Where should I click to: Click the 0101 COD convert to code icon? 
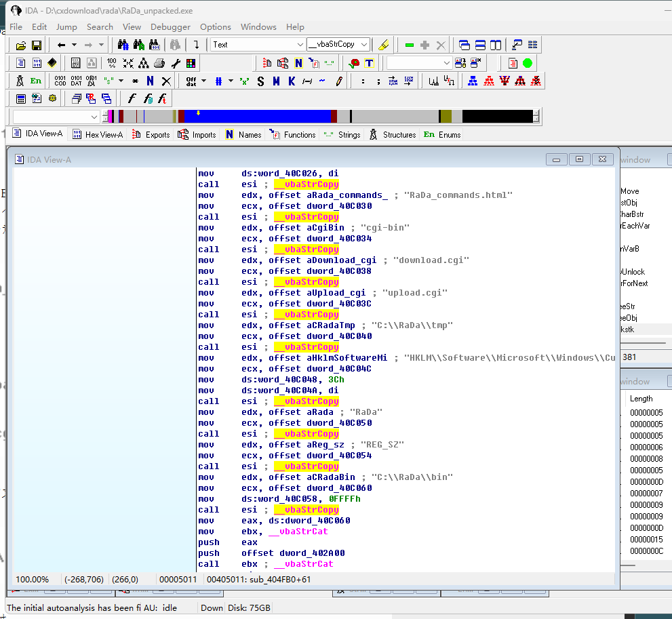point(60,81)
